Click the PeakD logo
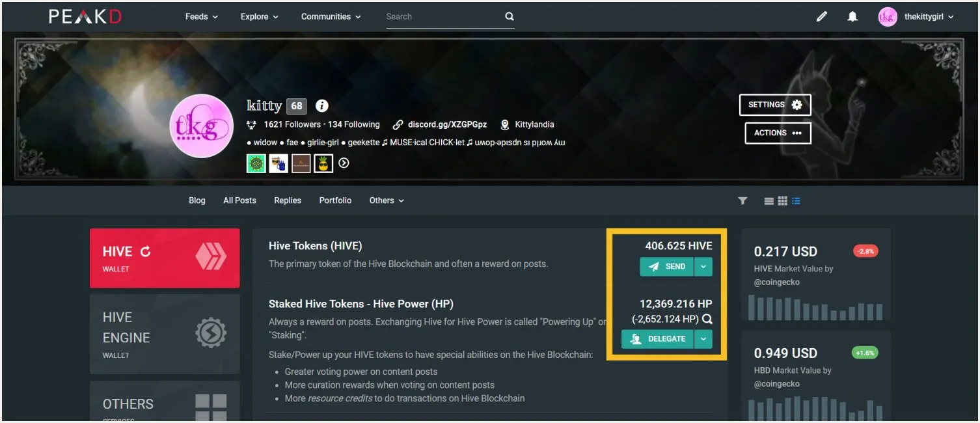980x423 pixels. [x=85, y=16]
